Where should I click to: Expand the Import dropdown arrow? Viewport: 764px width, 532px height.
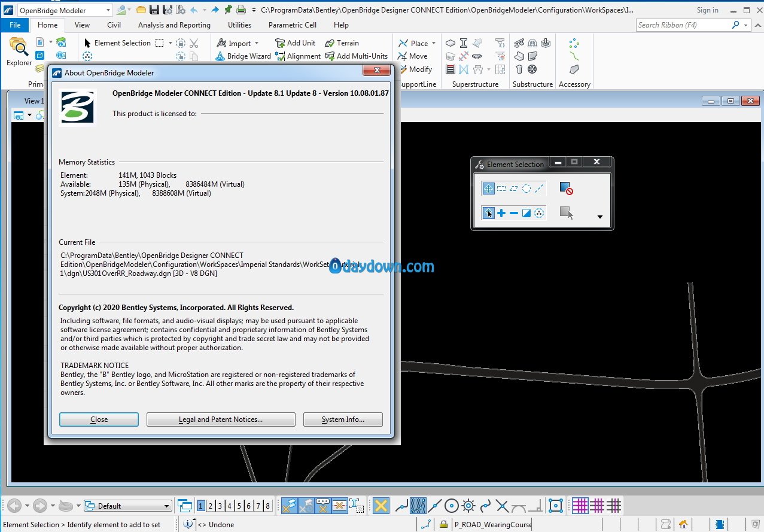point(257,43)
